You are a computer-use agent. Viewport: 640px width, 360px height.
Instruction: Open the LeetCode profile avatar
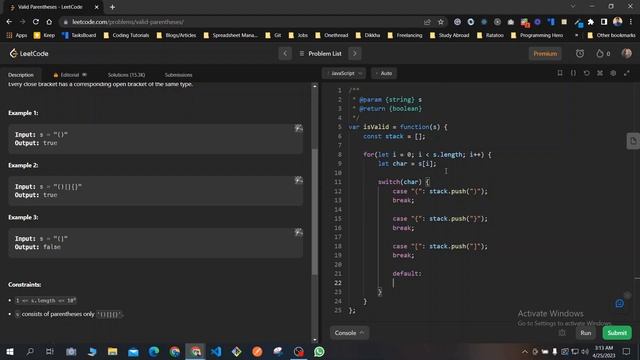[627, 53]
